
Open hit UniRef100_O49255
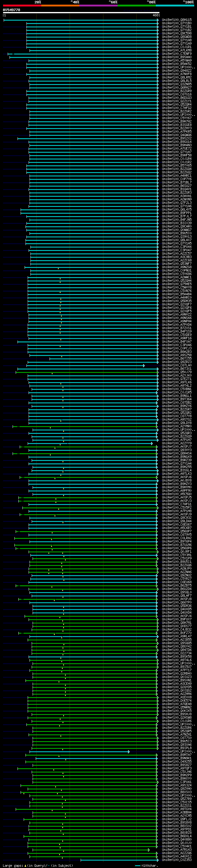pyautogui.click(x=177, y=761)
